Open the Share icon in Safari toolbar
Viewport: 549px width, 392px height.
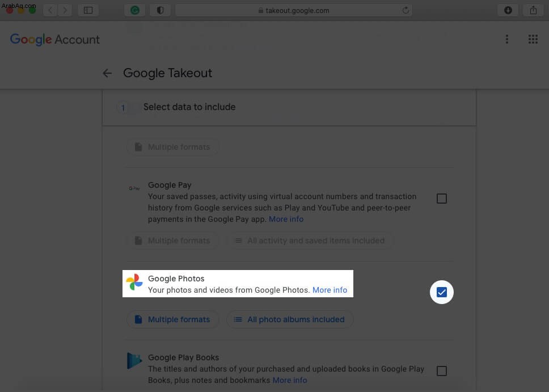coord(533,10)
